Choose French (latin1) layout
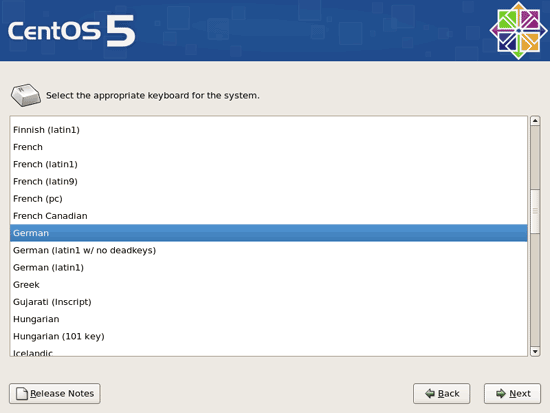550x413 pixels. [x=269, y=164]
